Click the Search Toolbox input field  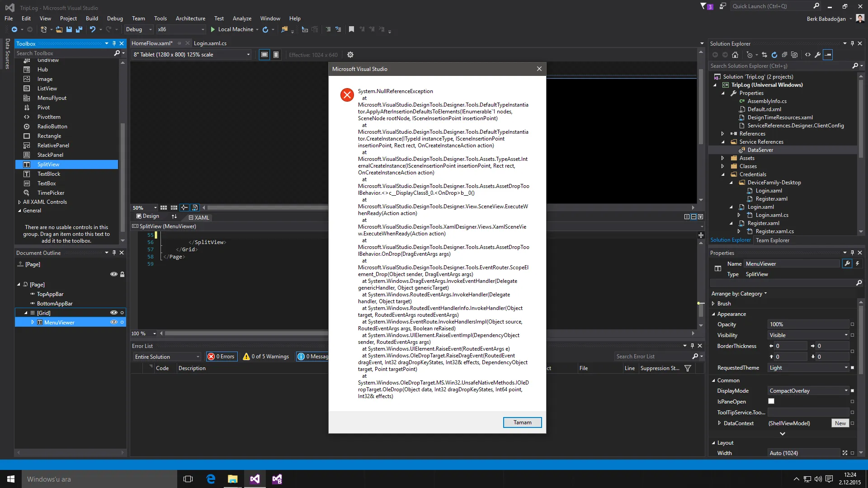click(63, 53)
